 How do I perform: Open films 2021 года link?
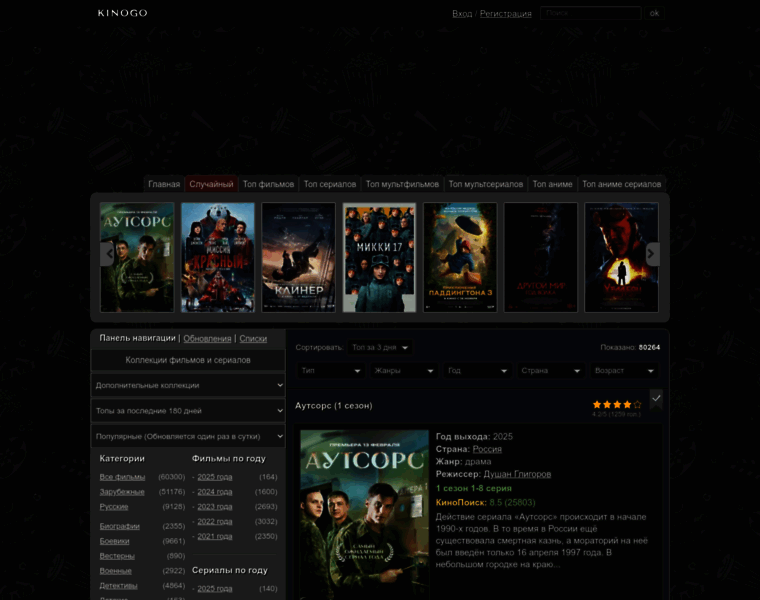click(215, 537)
